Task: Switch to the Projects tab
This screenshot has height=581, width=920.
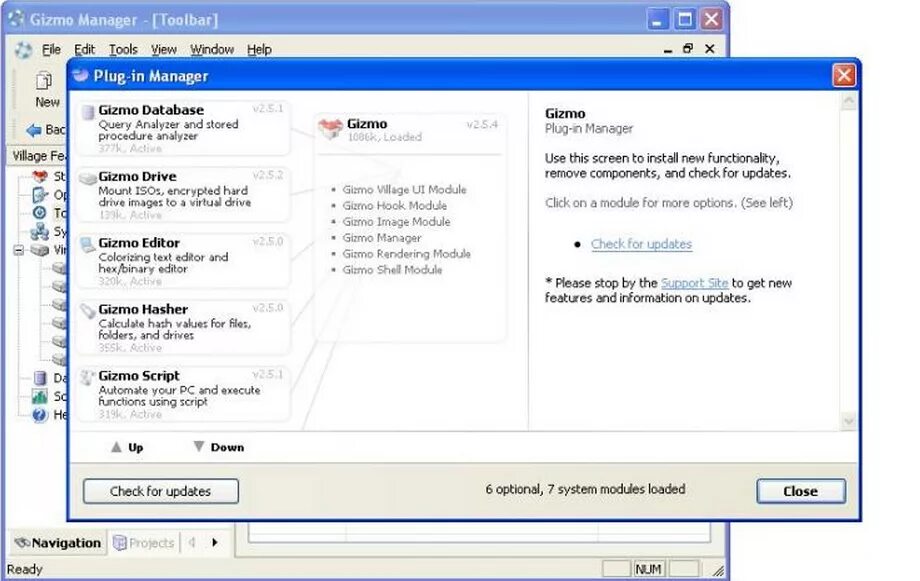Action: pyautogui.click(x=143, y=543)
